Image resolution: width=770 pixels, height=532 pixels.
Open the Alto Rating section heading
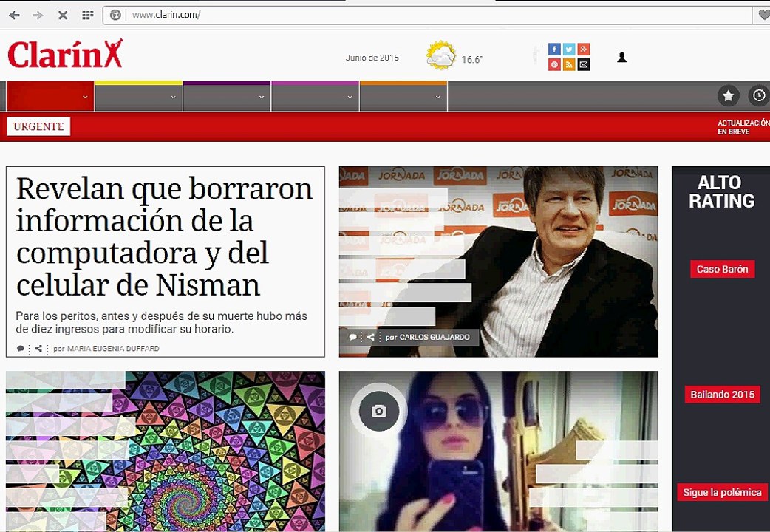point(721,192)
